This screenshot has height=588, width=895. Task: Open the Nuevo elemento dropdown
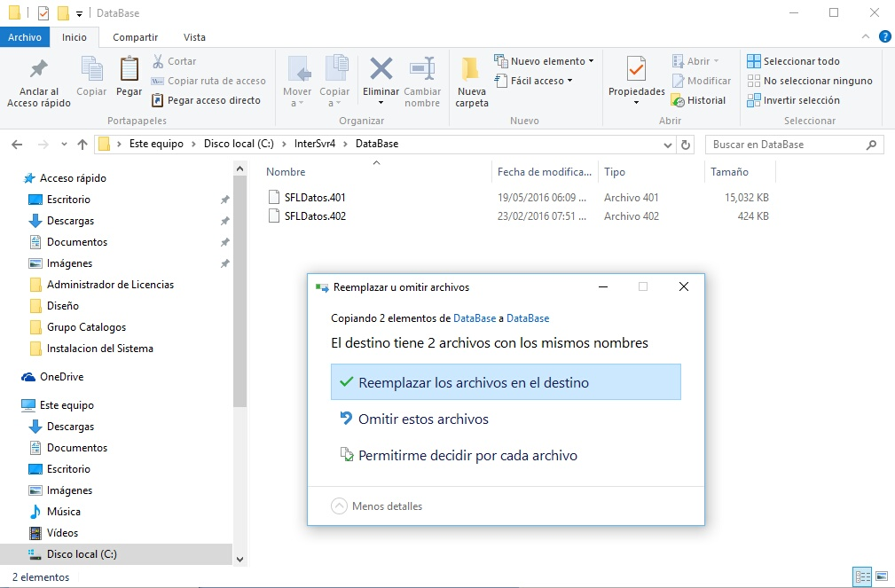coord(547,61)
